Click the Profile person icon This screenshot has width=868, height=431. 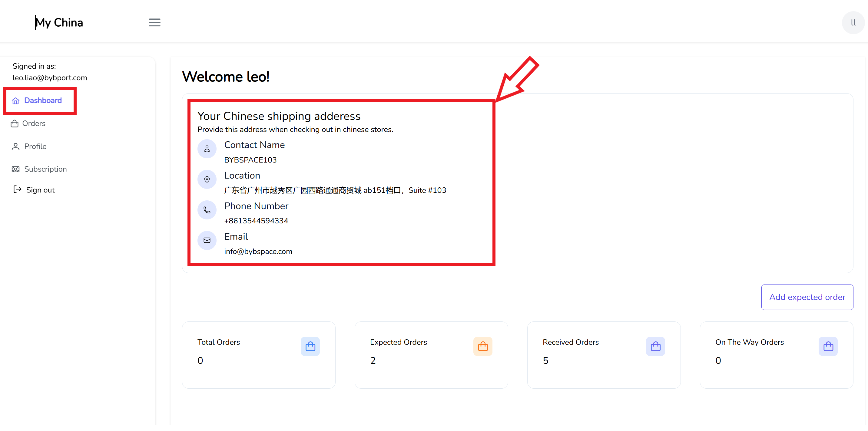(15, 146)
